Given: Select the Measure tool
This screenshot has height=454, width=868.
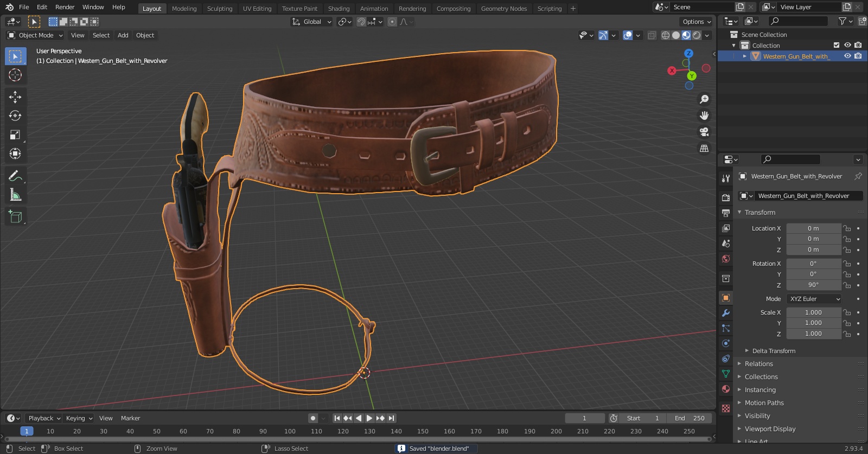Looking at the screenshot, I should point(15,195).
